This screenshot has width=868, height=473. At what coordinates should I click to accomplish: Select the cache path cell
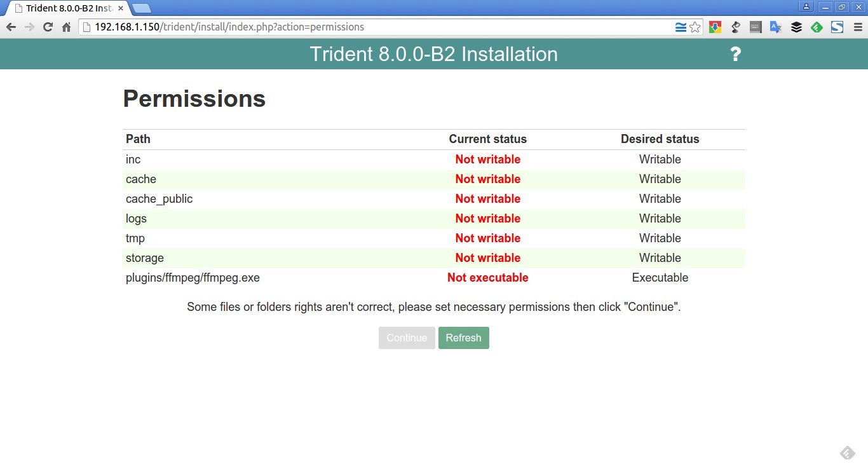pos(141,179)
